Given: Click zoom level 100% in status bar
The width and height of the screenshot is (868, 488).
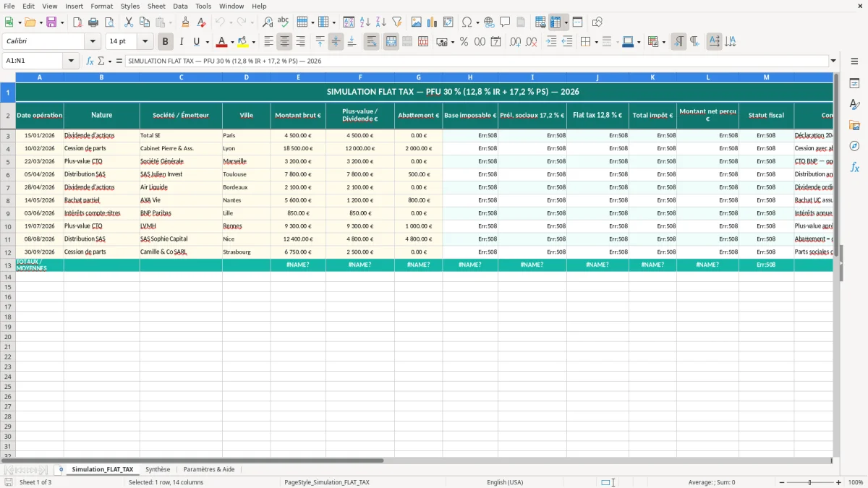Looking at the screenshot, I should (855, 482).
